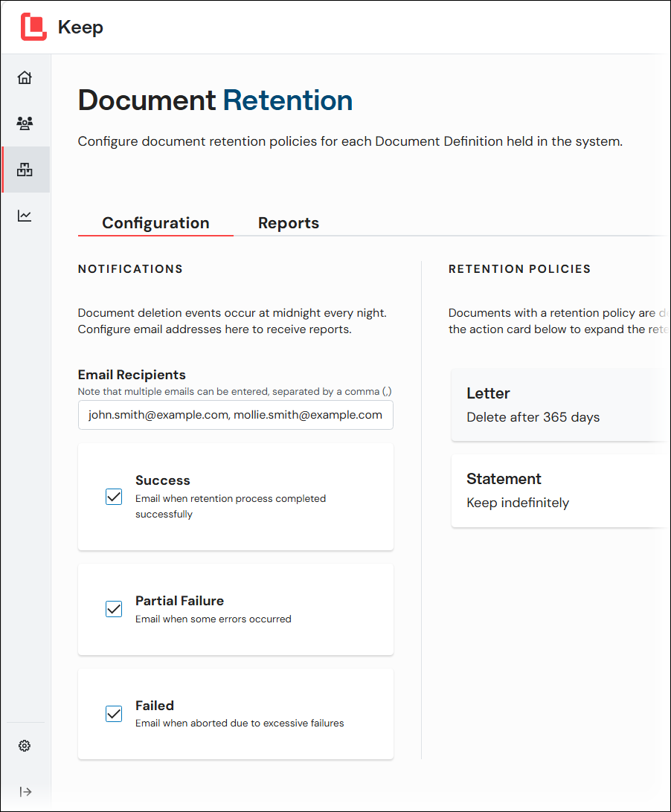Screen dimensions: 671x812
Task: Click the Email Recipients label
Action: coord(132,375)
